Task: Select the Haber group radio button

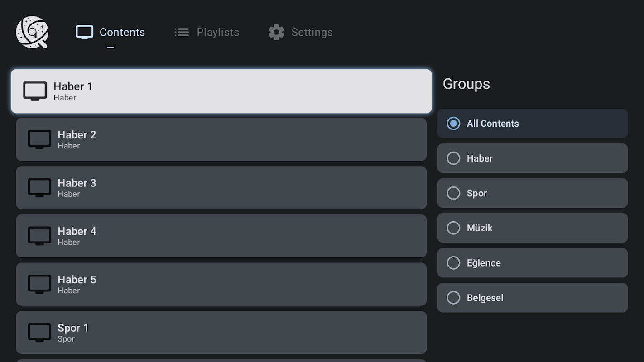Action: coord(453,158)
